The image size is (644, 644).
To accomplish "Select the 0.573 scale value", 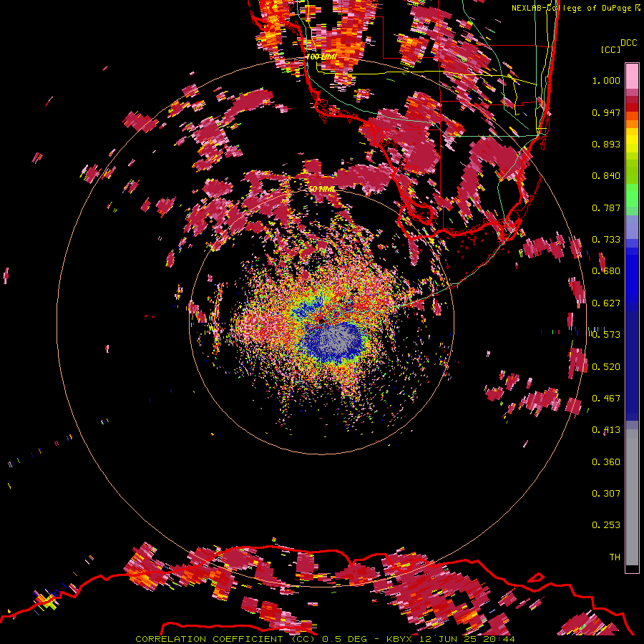I will (x=606, y=335).
